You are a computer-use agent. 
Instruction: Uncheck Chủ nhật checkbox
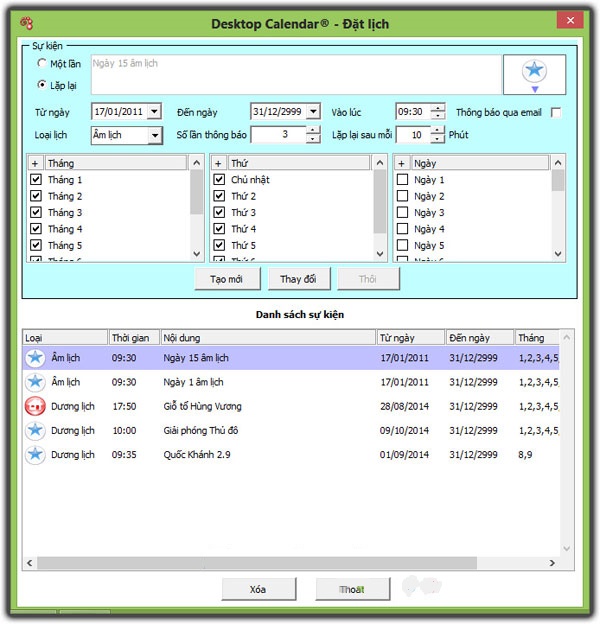pyautogui.click(x=219, y=179)
